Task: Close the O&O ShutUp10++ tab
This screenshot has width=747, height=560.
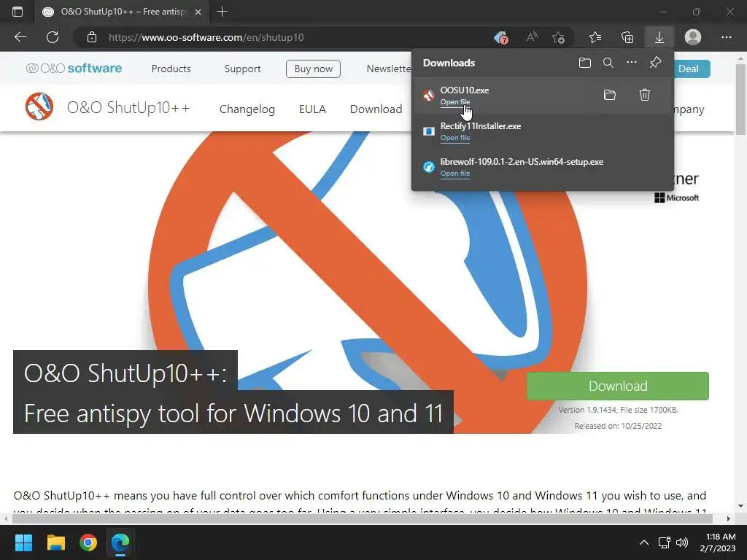Action: tap(198, 12)
